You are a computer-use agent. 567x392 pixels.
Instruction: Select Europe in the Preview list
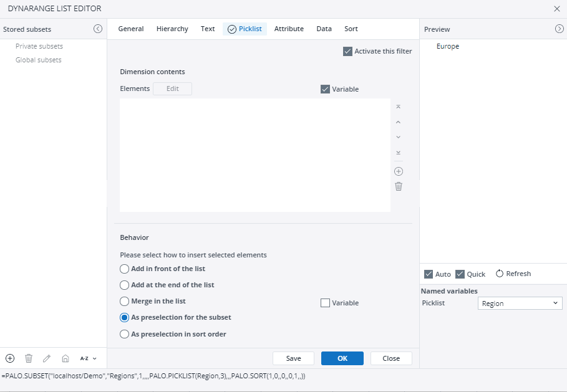(448, 46)
